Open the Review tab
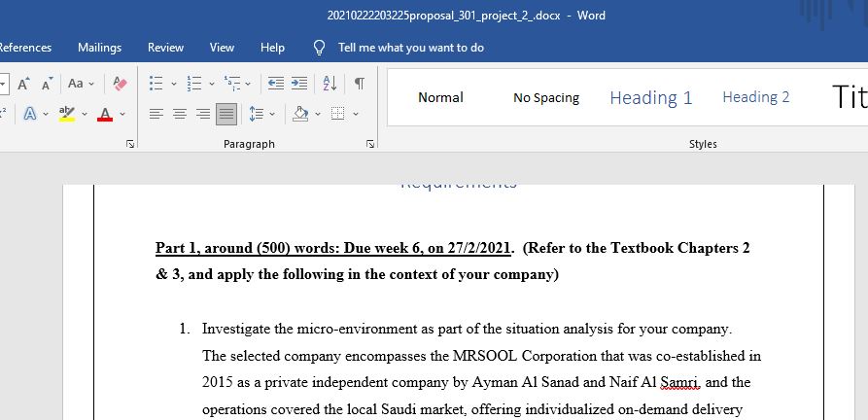The height and width of the screenshot is (420, 868). (165, 47)
